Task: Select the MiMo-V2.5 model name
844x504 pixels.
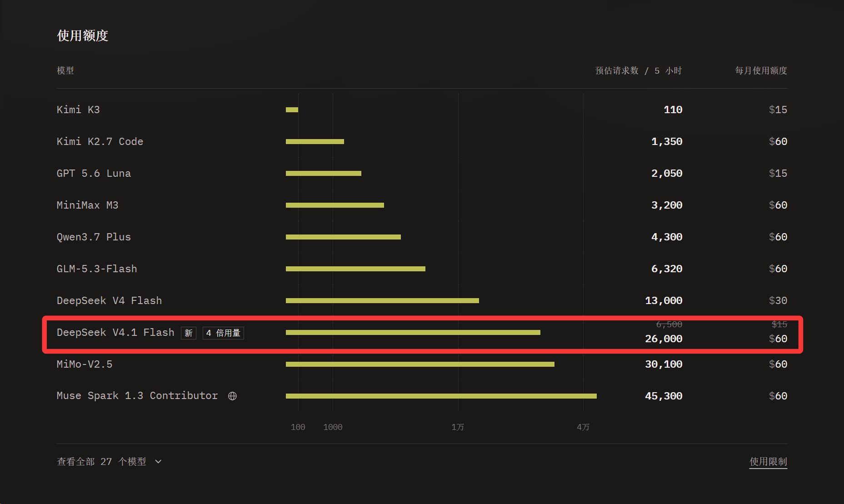Action: coord(85,364)
